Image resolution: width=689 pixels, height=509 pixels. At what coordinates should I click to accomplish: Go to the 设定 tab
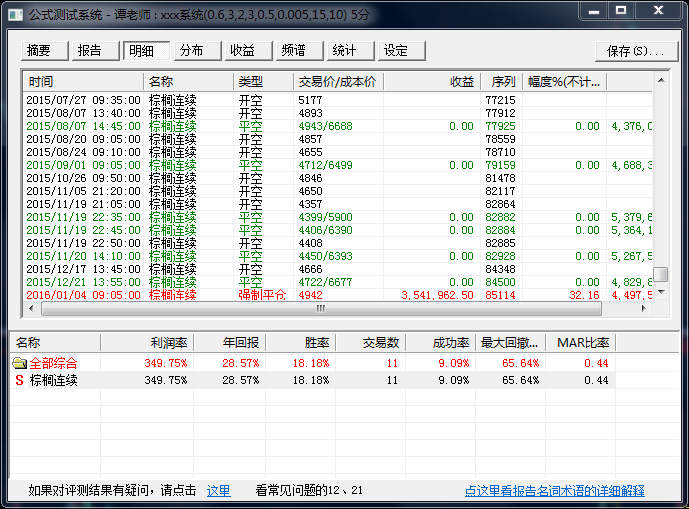tap(398, 51)
